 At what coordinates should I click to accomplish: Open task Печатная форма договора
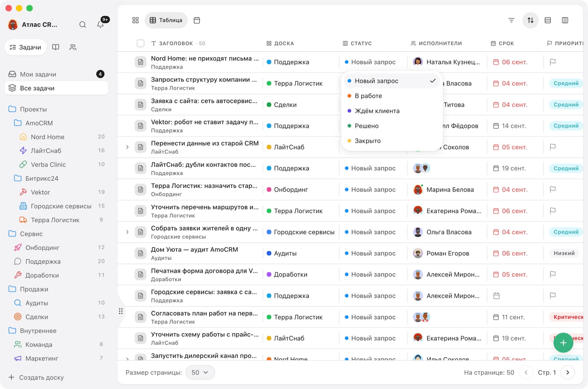[204, 271]
